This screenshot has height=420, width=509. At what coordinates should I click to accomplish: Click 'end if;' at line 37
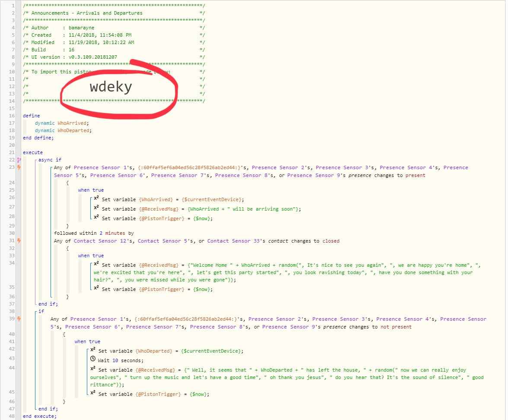[x=48, y=304]
